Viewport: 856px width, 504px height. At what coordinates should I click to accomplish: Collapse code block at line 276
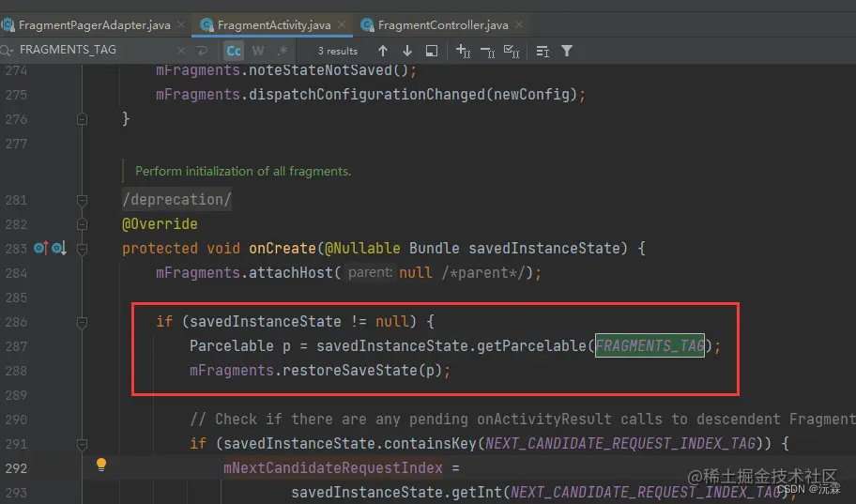82,119
